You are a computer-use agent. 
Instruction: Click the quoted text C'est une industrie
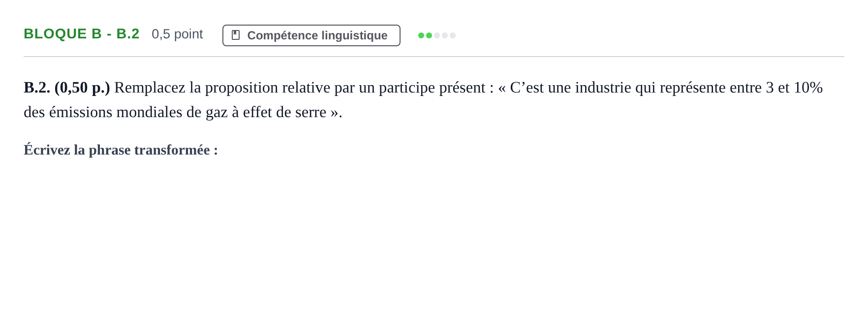tap(570, 88)
